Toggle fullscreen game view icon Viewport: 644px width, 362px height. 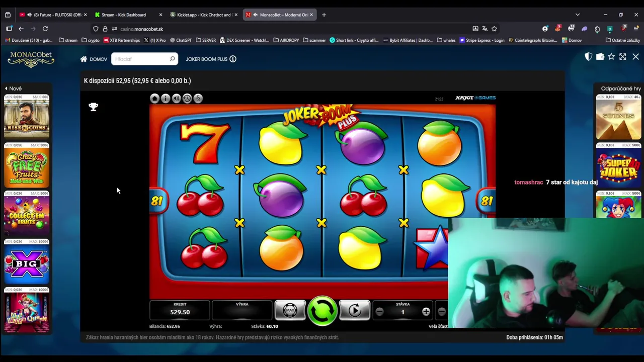(x=623, y=57)
